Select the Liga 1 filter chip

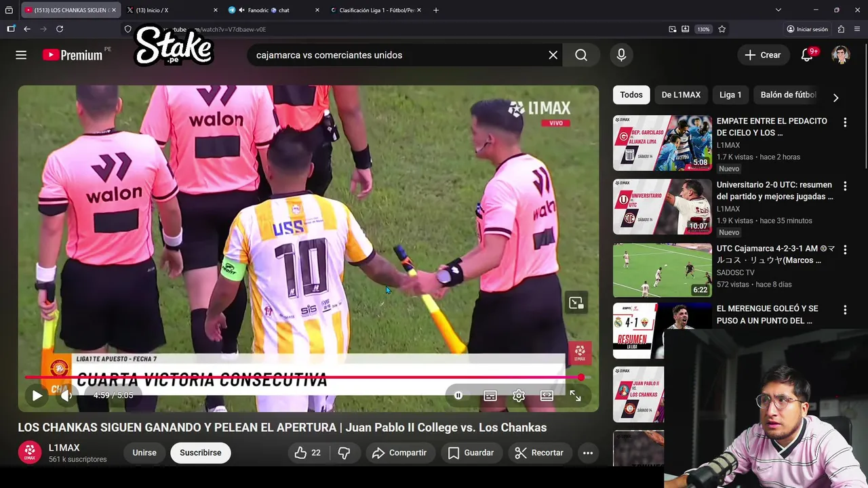coord(730,95)
